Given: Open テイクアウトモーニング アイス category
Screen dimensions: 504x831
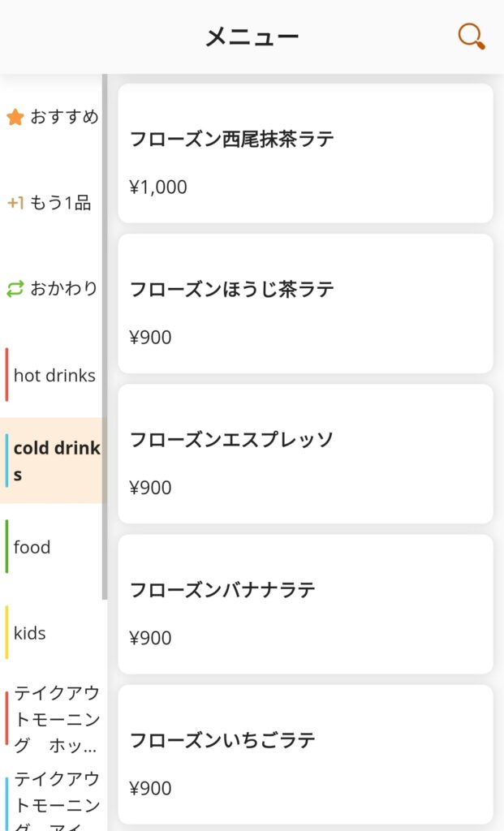Looking at the screenshot, I should tap(55, 803).
